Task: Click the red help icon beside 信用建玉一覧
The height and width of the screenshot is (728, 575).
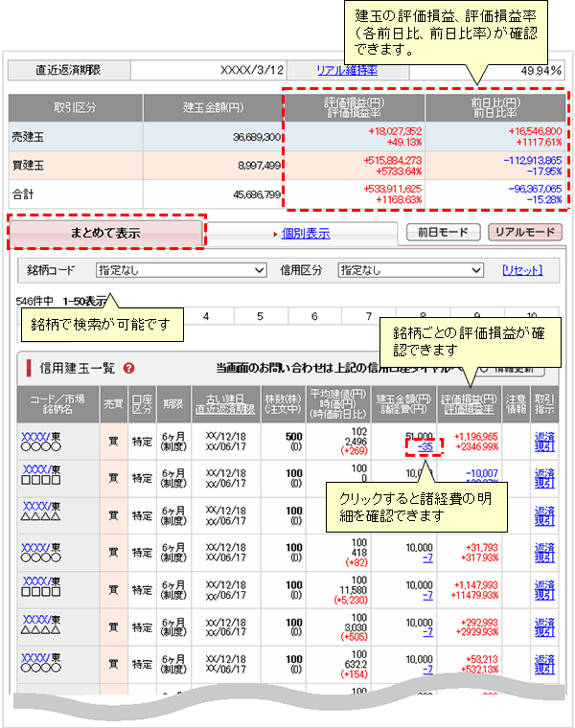Action: click(128, 368)
